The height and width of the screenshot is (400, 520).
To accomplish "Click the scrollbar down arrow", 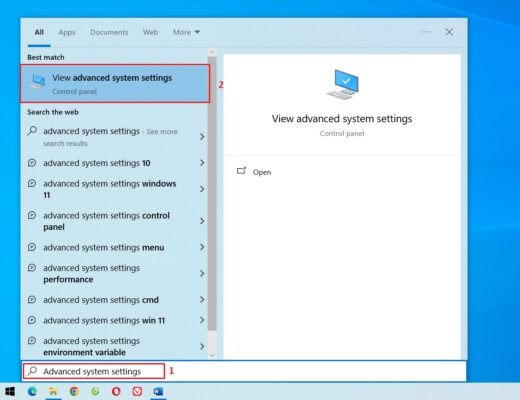I will pos(212,355).
